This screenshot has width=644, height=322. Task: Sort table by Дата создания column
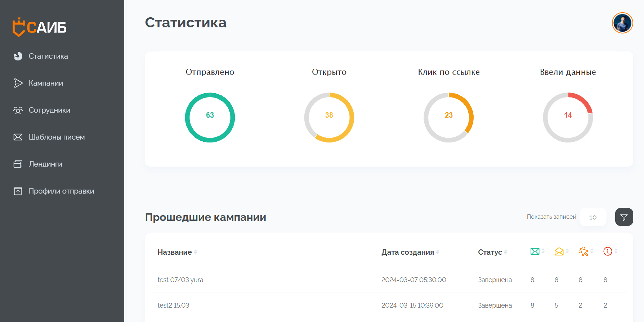coord(408,252)
